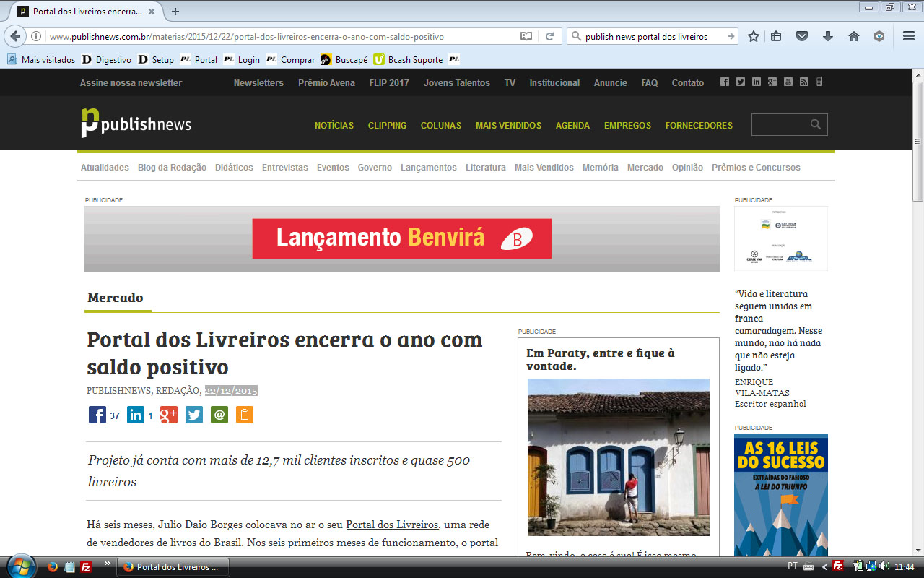The height and width of the screenshot is (578, 924).
Task: Launch FileZilla from quick launch
Action: (x=86, y=566)
